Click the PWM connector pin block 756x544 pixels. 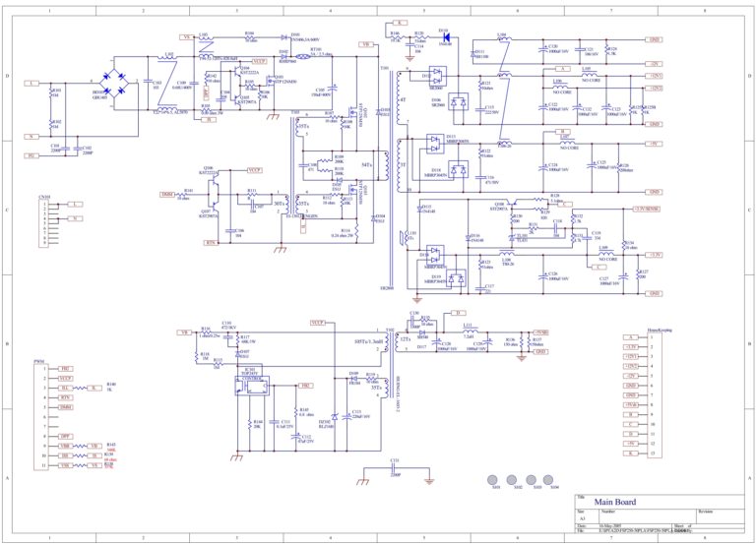click(40, 417)
